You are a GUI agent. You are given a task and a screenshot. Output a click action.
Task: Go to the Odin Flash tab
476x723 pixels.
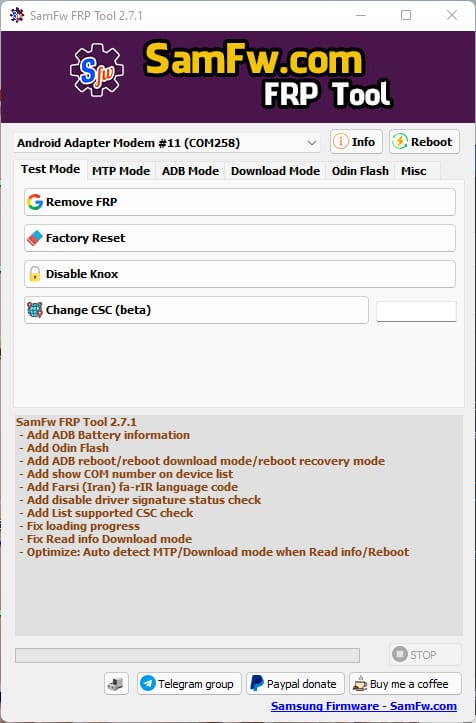(x=360, y=171)
